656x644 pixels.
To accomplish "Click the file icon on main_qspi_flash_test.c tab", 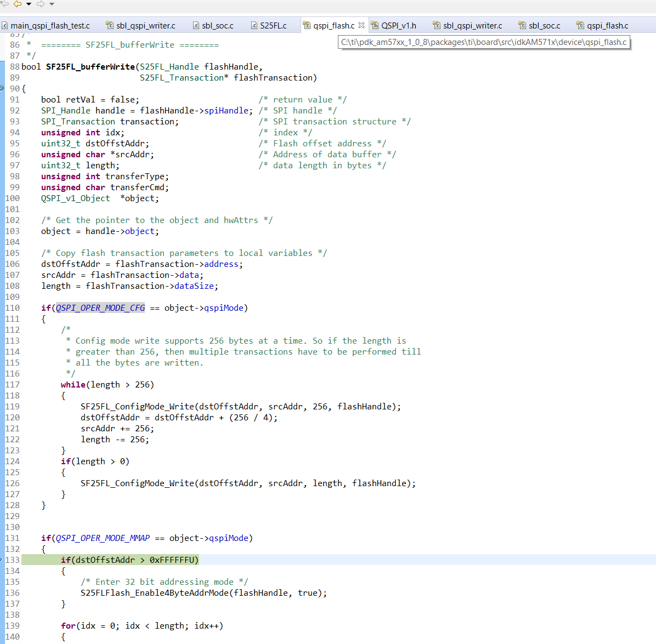I will pos(5,26).
